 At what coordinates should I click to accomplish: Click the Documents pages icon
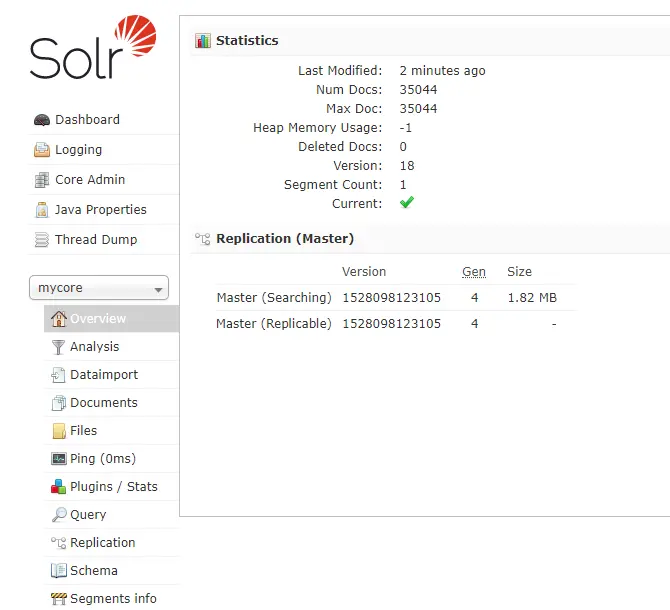[x=59, y=403]
